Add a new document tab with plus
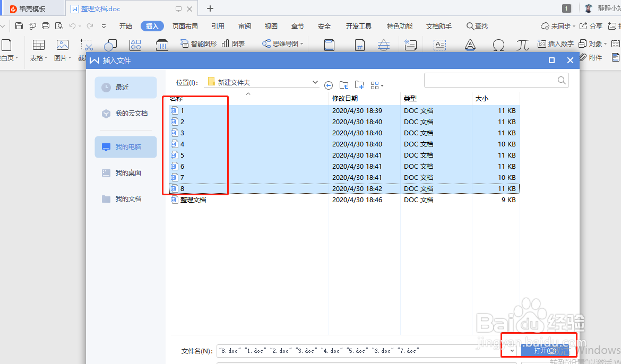The image size is (621, 364). (210, 8)
